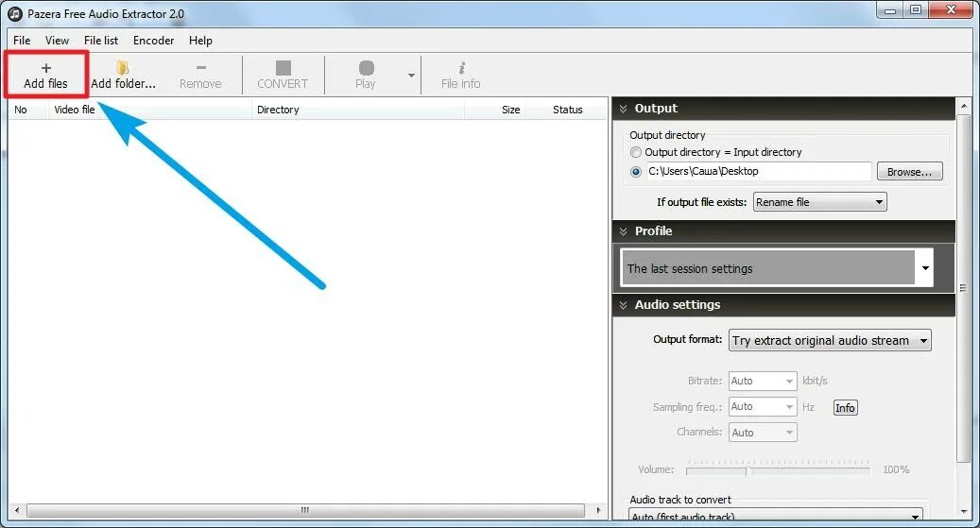Click the file list scroll right arrow
The width and height of the screenshot is (980, 528).
click(x=598, y=510)
